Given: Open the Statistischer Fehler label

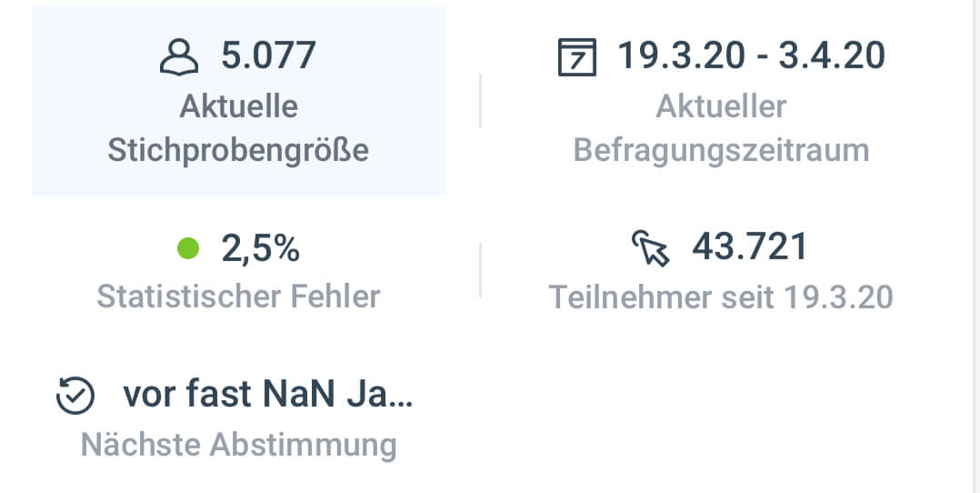Looking at the screenshot, I should point(238,296).
